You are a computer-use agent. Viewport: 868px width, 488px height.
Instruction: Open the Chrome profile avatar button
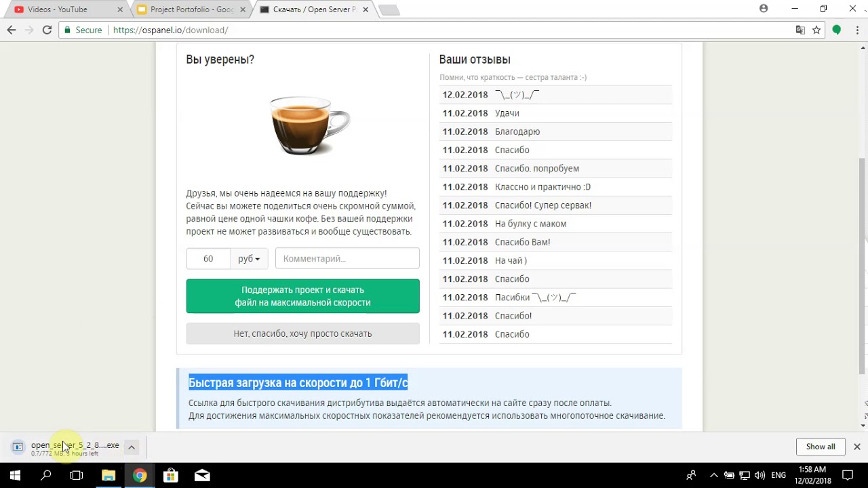(x=764, y=9)
